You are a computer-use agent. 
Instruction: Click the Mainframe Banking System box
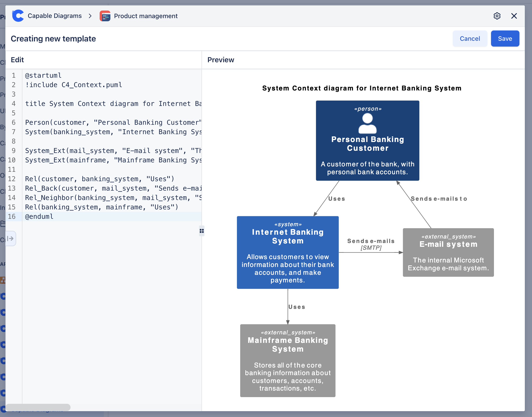click(x=287, y=360)
